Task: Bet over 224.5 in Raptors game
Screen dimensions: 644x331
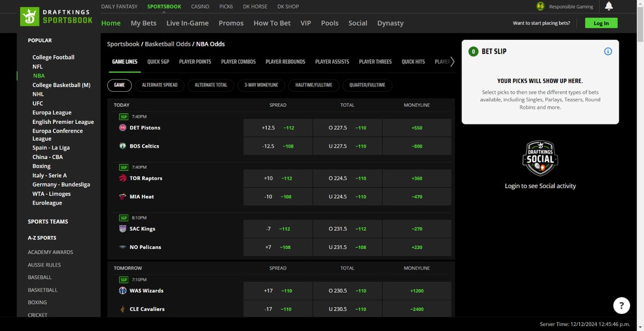Action: [x=347, y=178]
